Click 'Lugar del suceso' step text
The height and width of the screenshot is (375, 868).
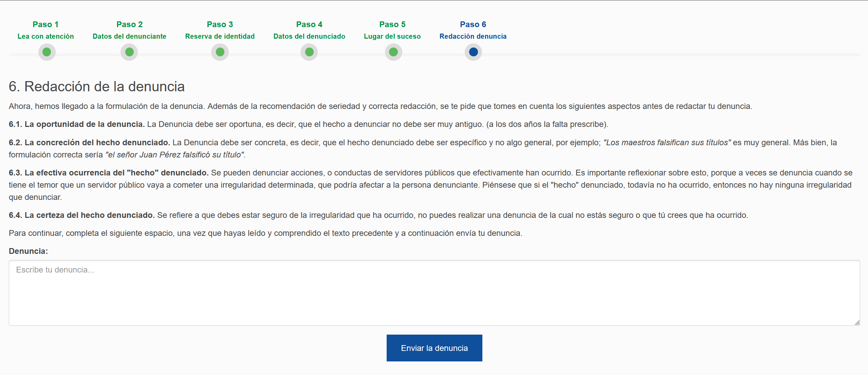point(392,36)
